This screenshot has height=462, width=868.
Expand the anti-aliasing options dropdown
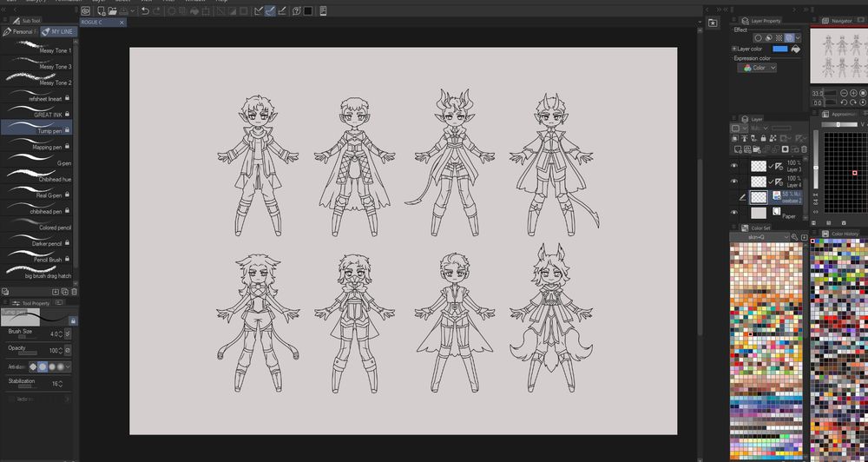click(68, 366)
